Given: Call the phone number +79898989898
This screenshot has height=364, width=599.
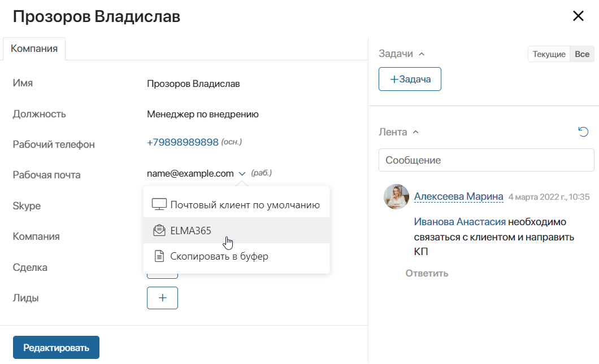Looking at the screenshot, I should point(183,142).
